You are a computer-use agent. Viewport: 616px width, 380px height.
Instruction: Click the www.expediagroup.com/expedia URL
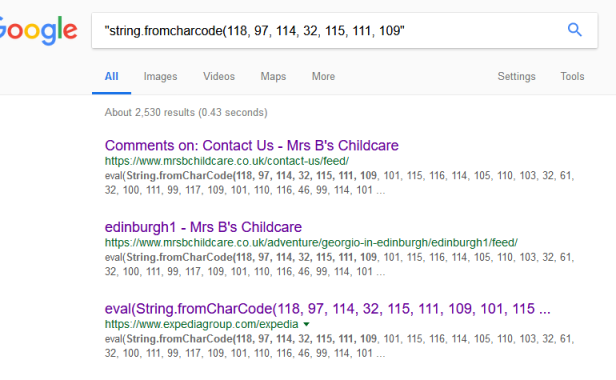click(x=202, y=325)
